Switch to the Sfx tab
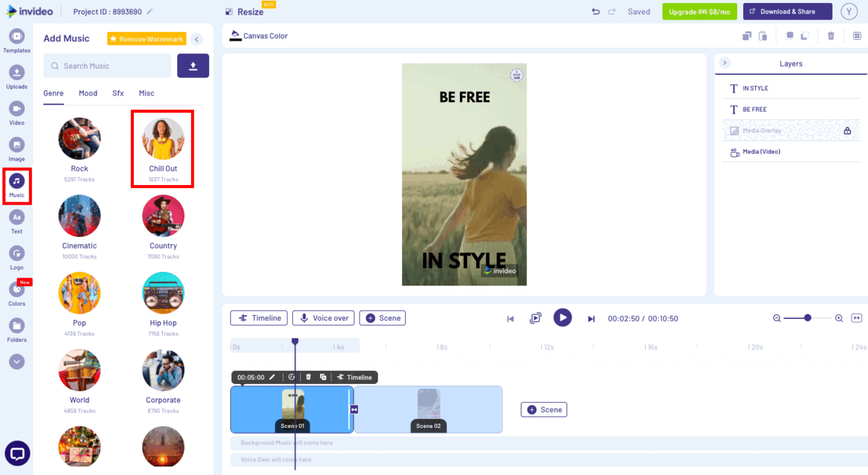Screen dimensions: 868x475 click(x=118, y=93)
